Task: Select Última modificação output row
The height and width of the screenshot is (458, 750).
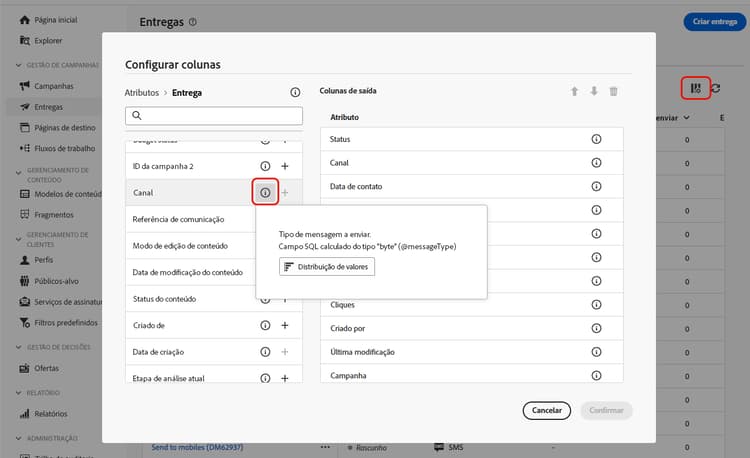Action: (x=472, y=352)
